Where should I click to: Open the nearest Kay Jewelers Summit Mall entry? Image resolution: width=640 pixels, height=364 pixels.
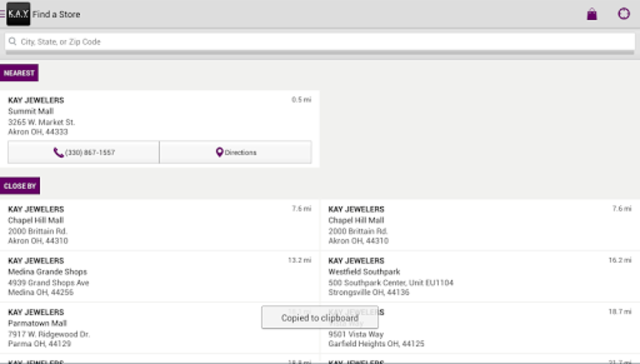click(x=160, y=115)
